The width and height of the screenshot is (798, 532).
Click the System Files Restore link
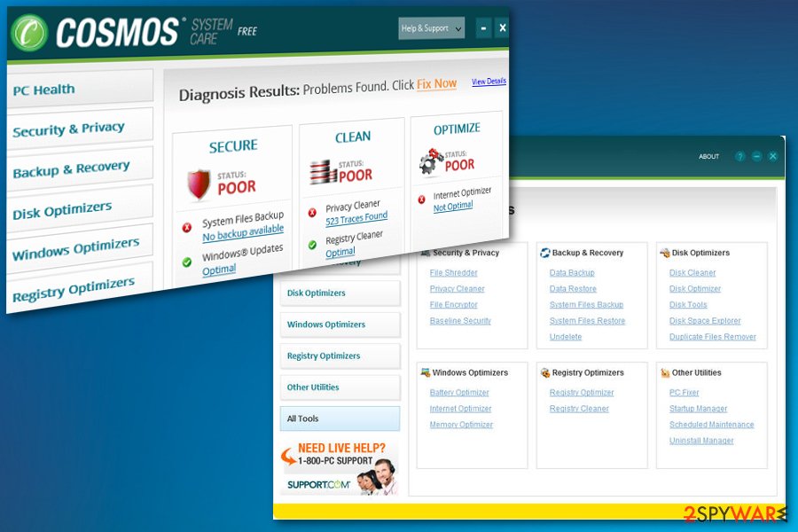tap(587, 321)
